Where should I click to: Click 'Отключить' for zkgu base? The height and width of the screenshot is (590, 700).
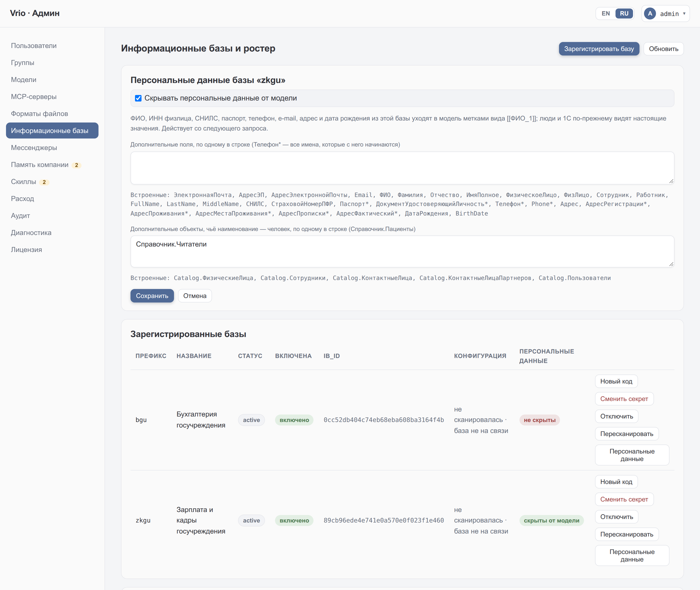click(x=616, y=517)
